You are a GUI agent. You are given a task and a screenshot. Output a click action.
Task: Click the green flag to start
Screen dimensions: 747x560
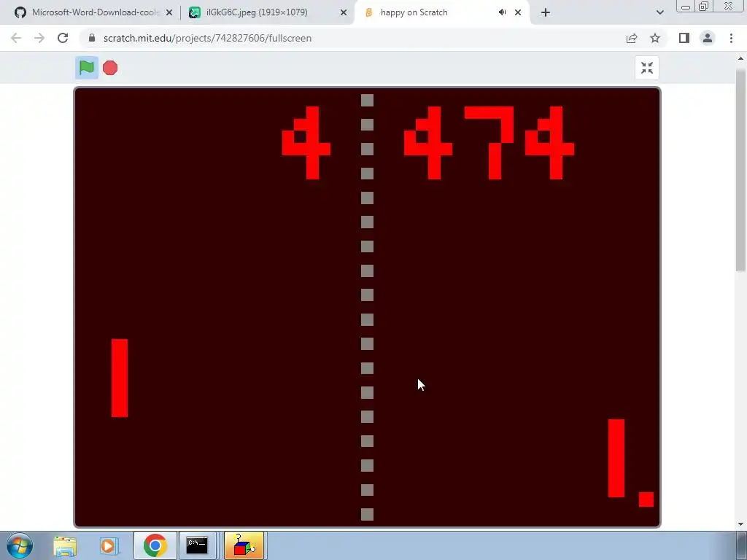87,68
